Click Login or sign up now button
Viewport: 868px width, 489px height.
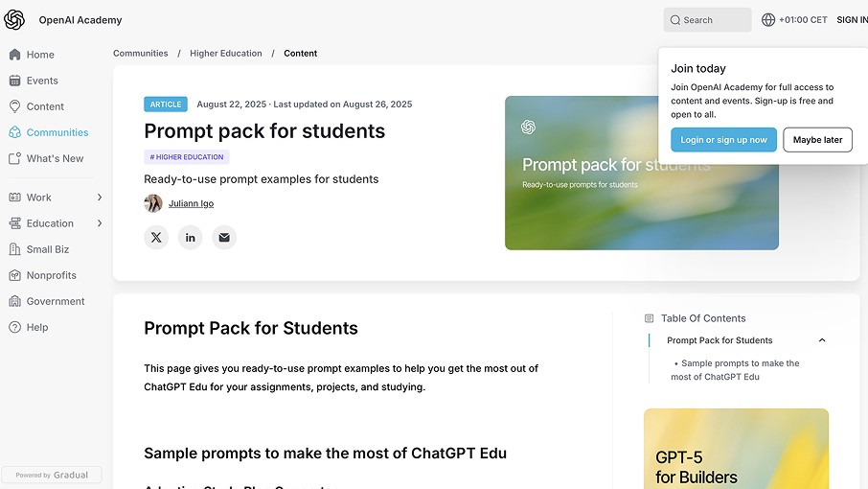pyautogui.click(x=723, y=140)
